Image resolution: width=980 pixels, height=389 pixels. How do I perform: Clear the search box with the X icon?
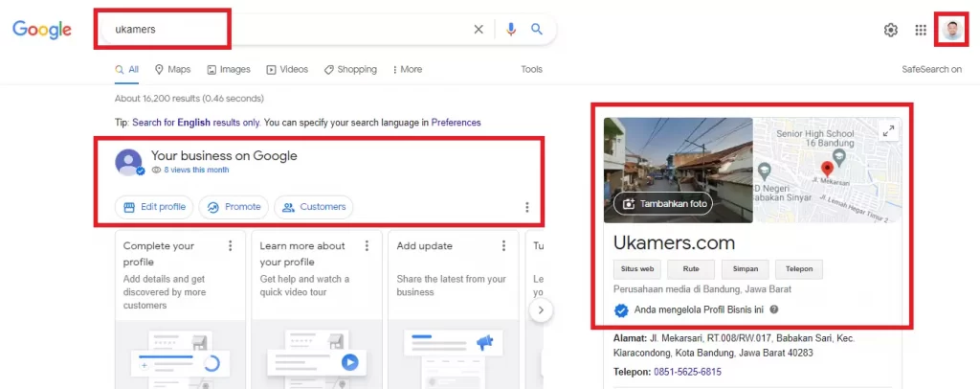pyautogui.click(x=479, y=30)
